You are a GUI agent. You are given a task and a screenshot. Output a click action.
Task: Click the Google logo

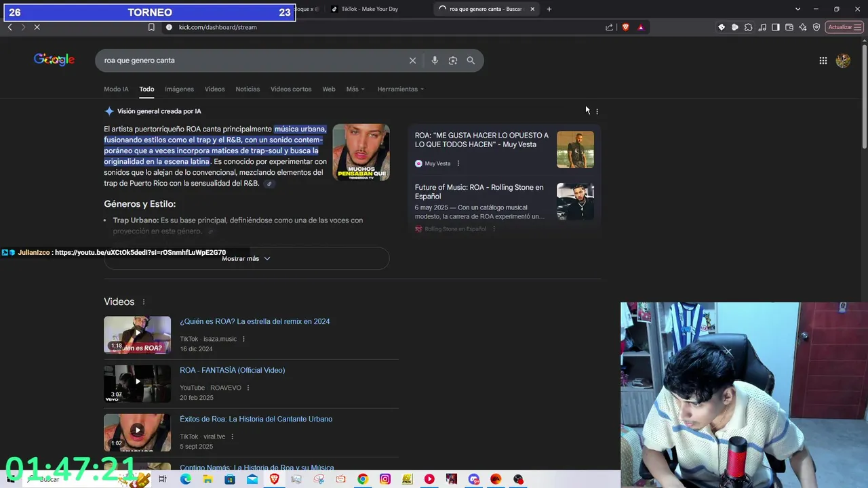coord(54,60)
